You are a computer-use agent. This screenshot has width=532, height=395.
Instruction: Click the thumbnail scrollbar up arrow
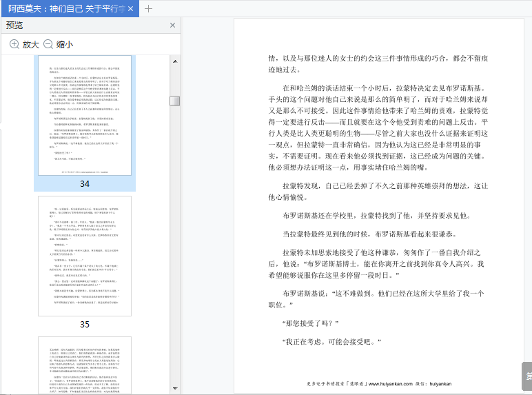(x=175, y=61)
